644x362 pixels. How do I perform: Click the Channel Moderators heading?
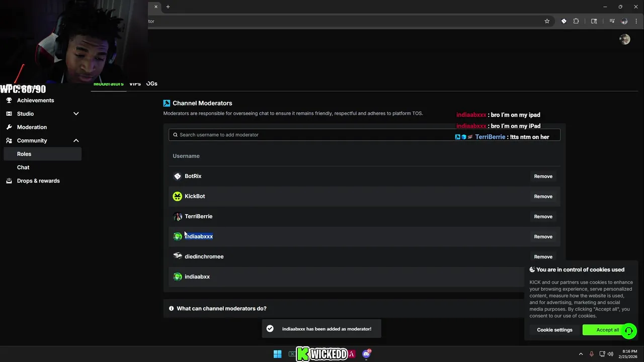(x=202, y=103)
